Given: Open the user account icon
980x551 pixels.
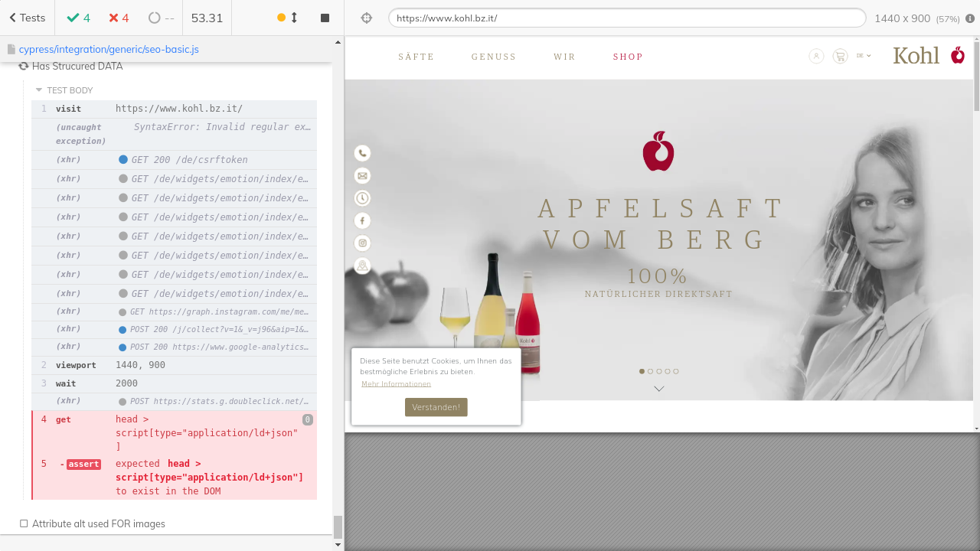Looking at the screenshot, I should [x=816, y=56].
